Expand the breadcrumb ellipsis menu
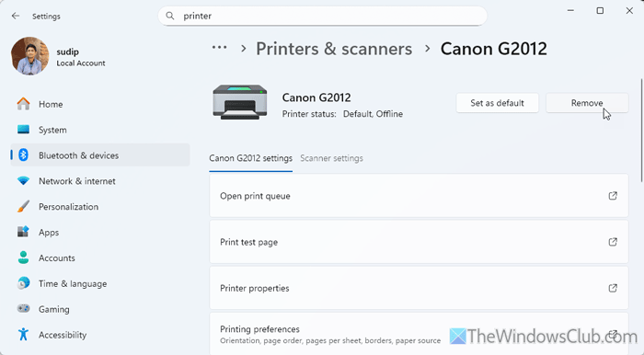 219,48
